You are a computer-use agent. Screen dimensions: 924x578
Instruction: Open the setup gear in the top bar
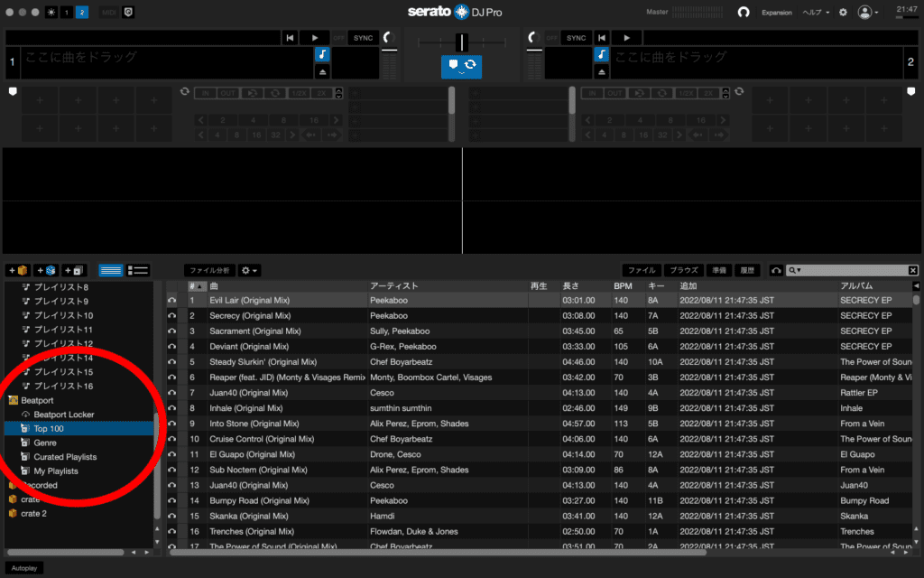[844, 13]
